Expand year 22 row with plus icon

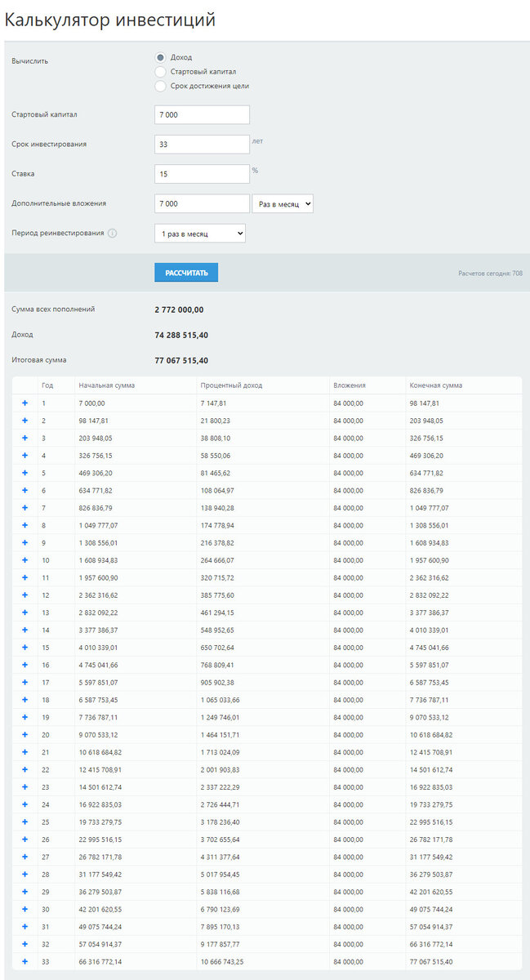[24, 769]
